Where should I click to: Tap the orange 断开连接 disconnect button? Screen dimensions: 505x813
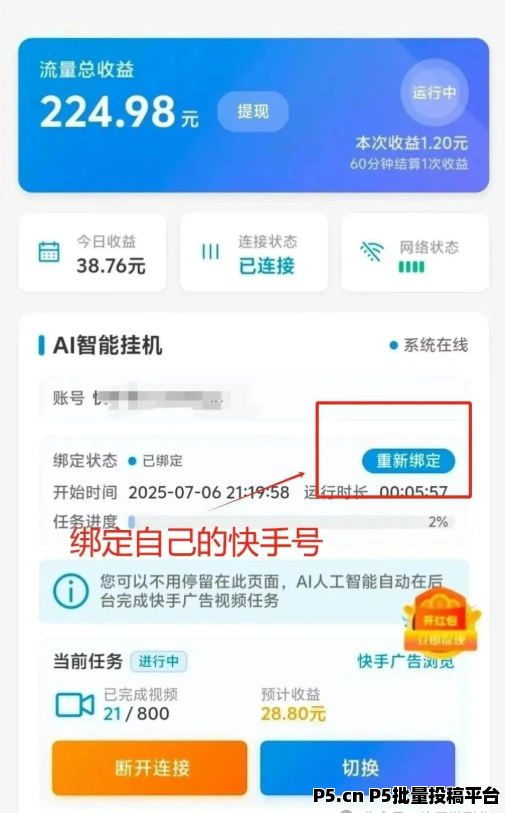(150, 768)
